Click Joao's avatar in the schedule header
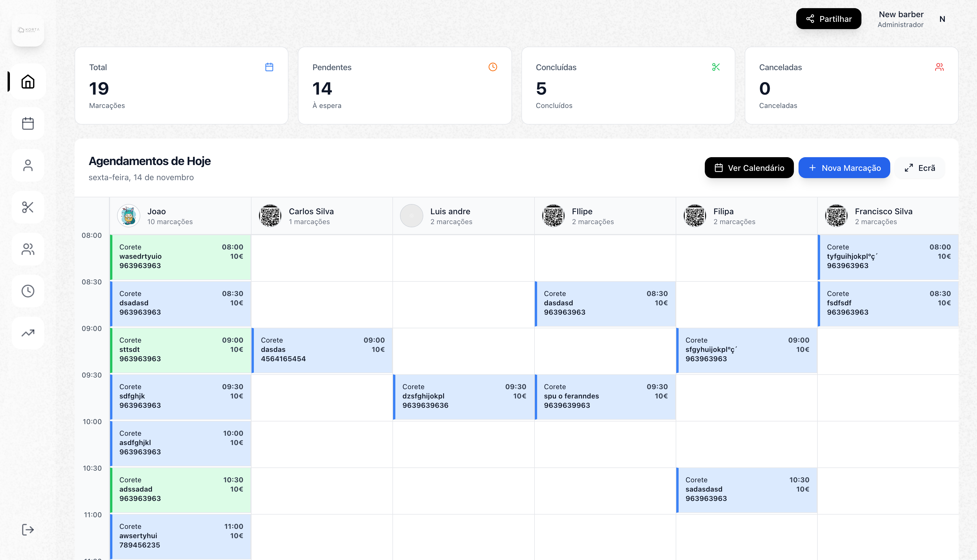The width and height of the screenshot is (977, 560). coord(128,216)
